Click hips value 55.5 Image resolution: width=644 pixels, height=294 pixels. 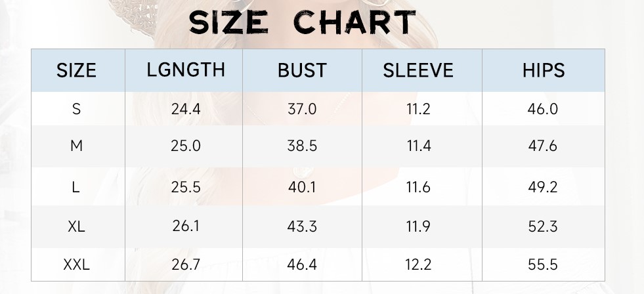(543, 265)
